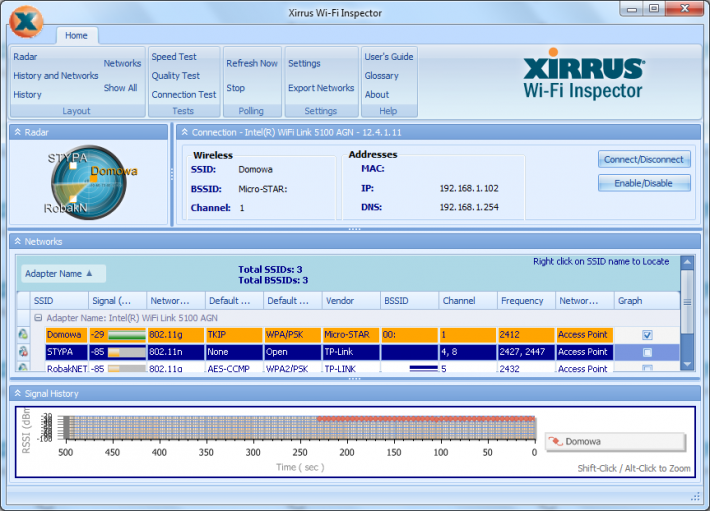The width and height of the screenshot is (710, 511).
Task: Sort networks by the BSSID column
Action: [x=409, y=301]
